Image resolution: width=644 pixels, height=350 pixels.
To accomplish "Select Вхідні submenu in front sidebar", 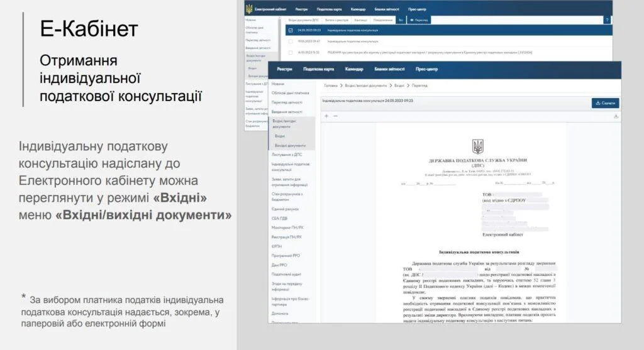I will 280,136.
